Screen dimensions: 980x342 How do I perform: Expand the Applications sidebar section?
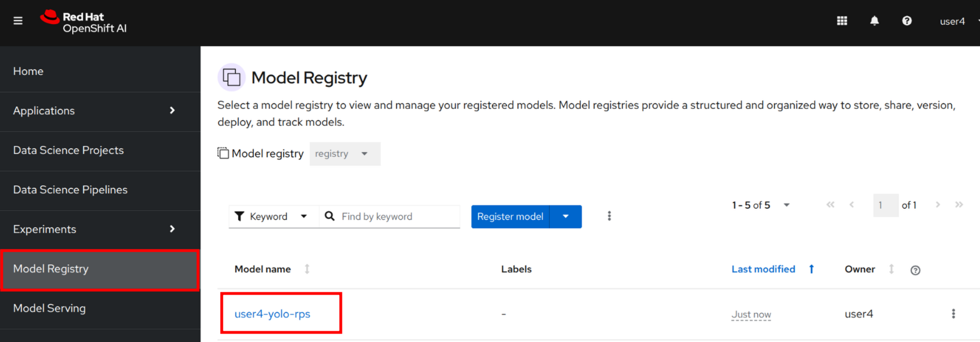100,111
